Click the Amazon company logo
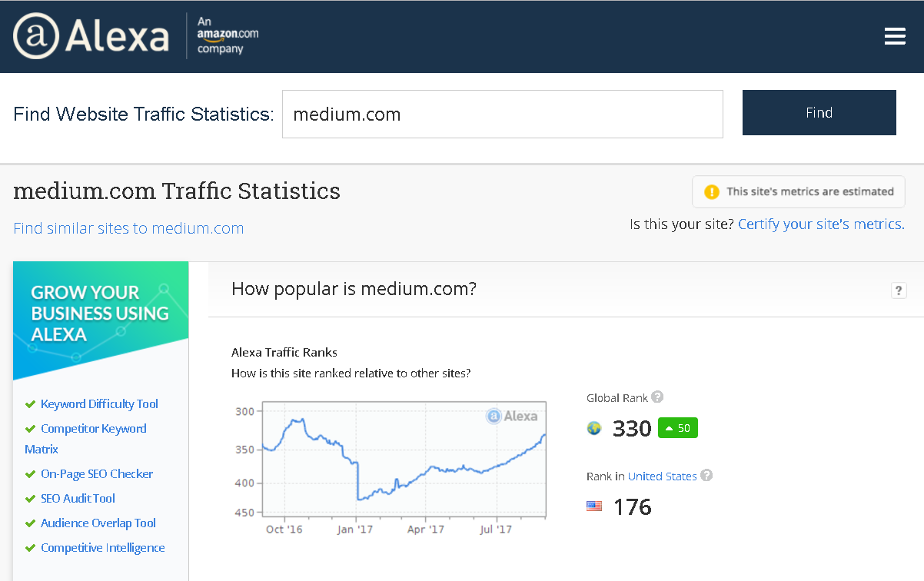Viewport: 924px width, 581px height. pos(228,36)
